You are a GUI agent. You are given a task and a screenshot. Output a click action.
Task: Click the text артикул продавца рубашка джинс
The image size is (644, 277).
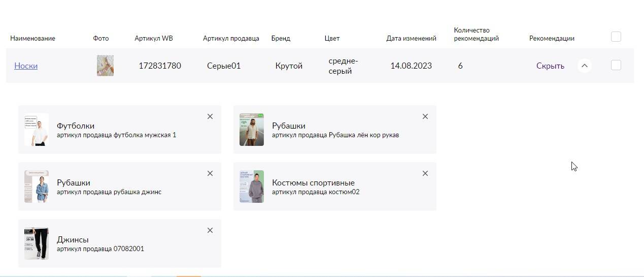coord(109,192)
